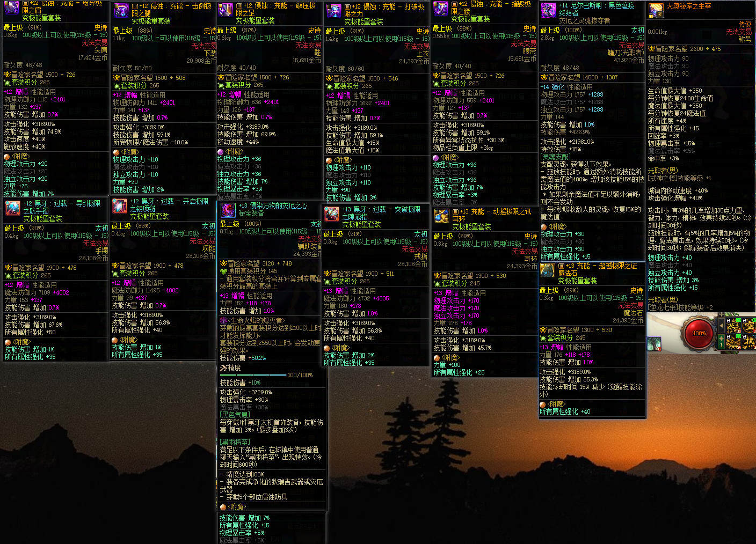Collapse skill bar with left arrow
The height and width of the screenshot is (544, 756).
pos(721,326)
